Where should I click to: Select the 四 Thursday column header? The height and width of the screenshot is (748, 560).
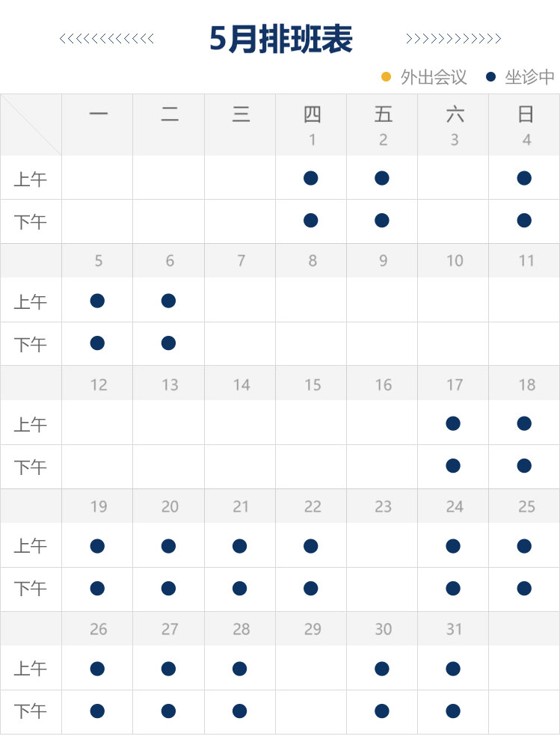(x=312, y=114)
